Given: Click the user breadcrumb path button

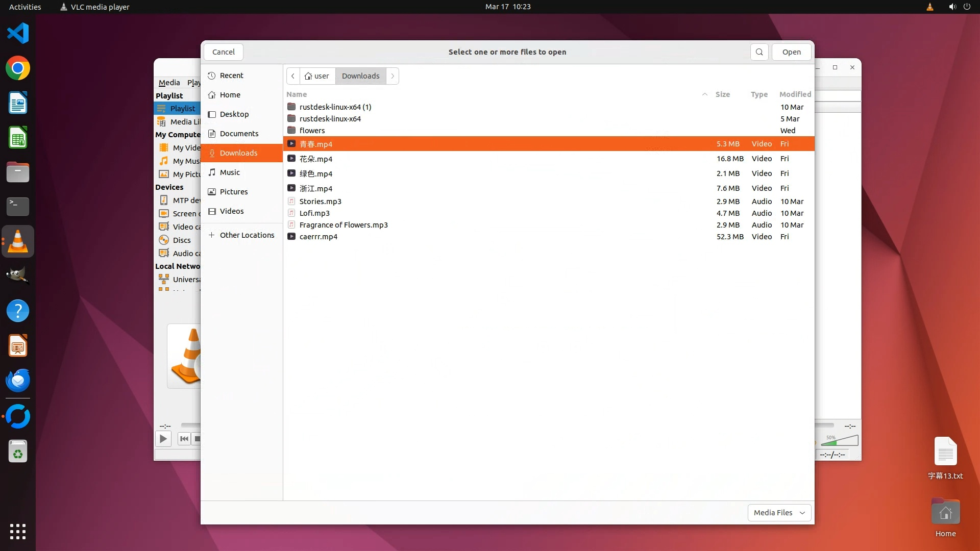Looking at the screenshot, I should point(317,76).
